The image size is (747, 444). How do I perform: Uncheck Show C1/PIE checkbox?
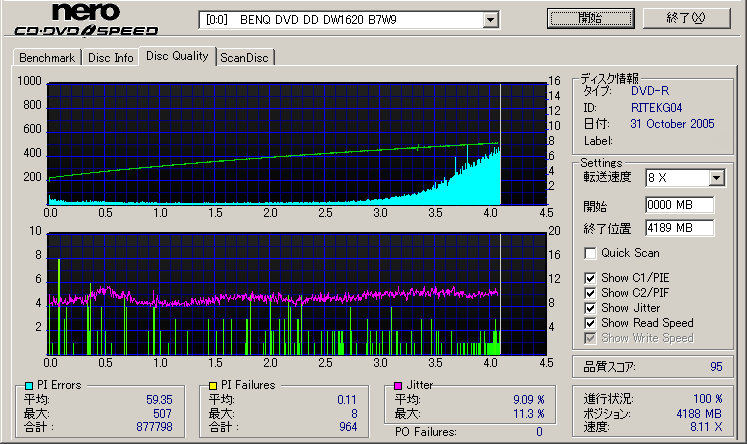click(x=590, y=278)
